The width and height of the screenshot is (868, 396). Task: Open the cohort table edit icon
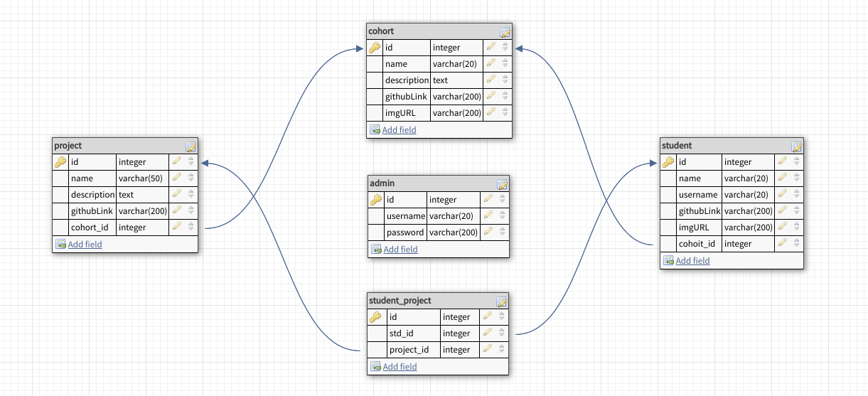click(x=505, y=32)
